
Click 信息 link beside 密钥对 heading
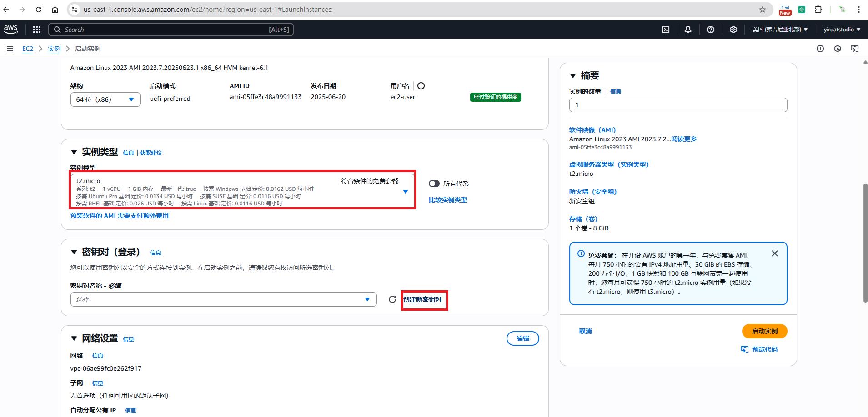pyautogui.click(x=155, y=253)
